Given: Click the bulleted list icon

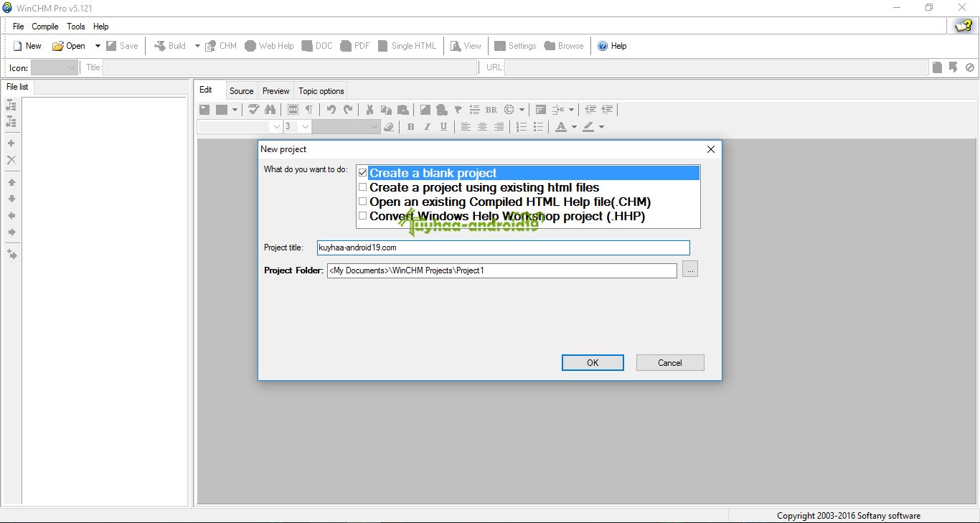Looking at the screenshot, I should point(539,127).
